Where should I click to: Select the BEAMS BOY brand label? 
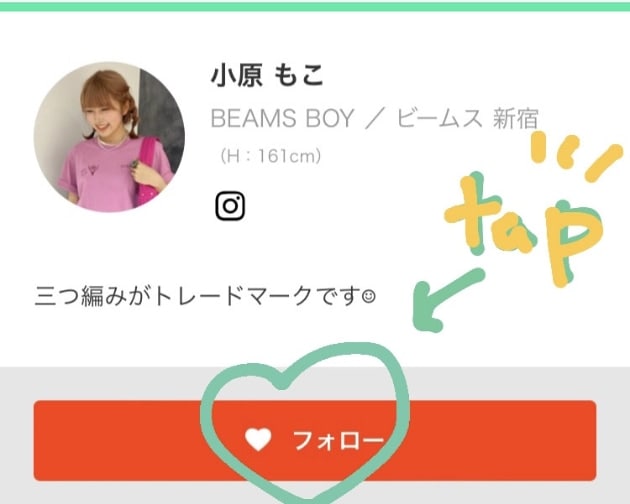pyautogui.click(x=282, y=118)
